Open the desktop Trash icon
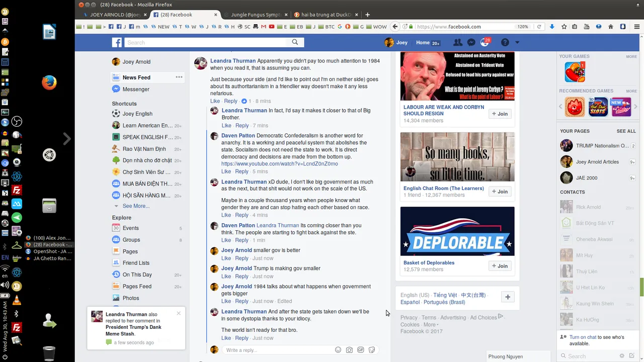This screenshot has width=644, height=362. [x=49, y=353]
